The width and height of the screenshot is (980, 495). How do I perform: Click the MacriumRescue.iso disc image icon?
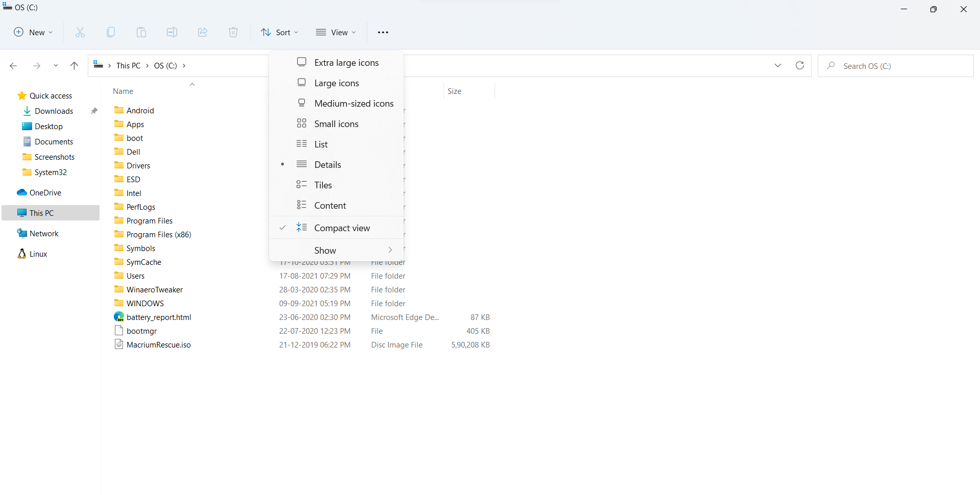tap(119, 344)
